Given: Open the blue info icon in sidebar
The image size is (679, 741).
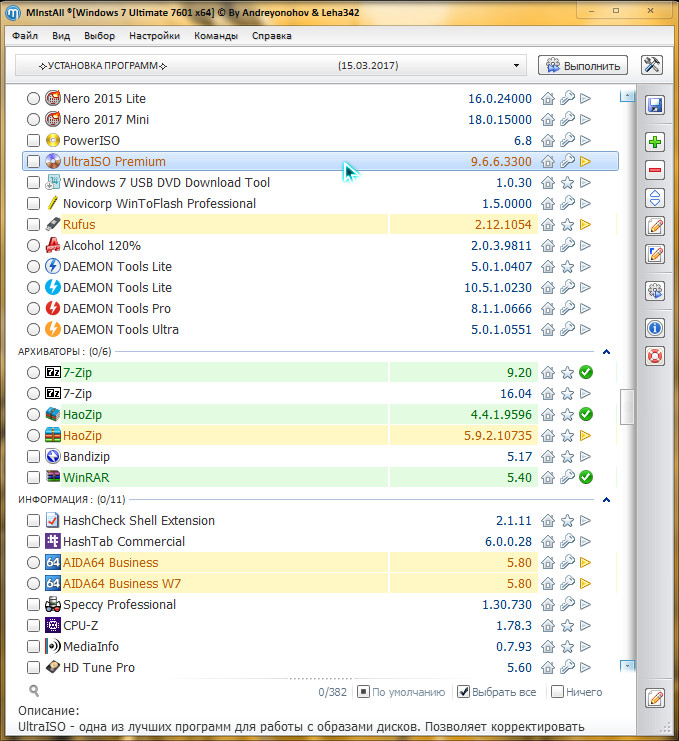Looking at the screenshot, I should 655,328.
